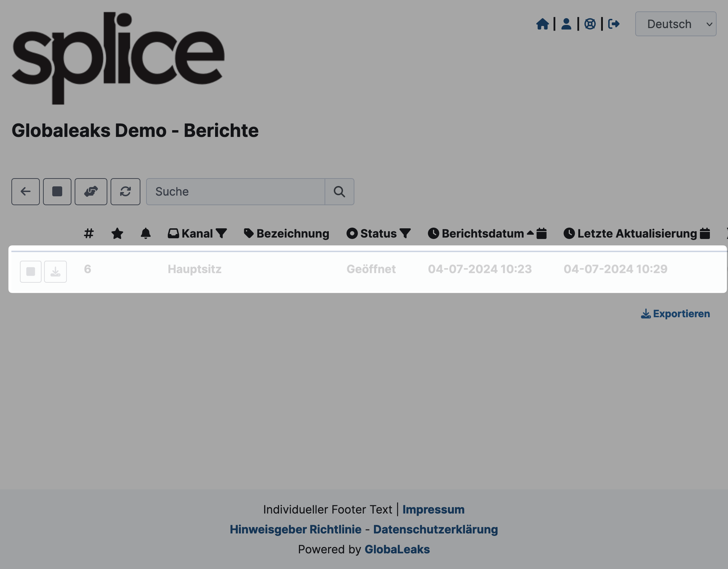Sort by the bell reminder column

(146, 234)
